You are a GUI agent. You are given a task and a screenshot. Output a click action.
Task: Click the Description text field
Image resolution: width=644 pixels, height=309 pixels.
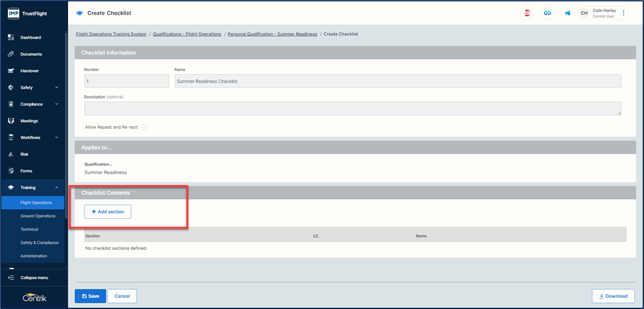[352, 109]
